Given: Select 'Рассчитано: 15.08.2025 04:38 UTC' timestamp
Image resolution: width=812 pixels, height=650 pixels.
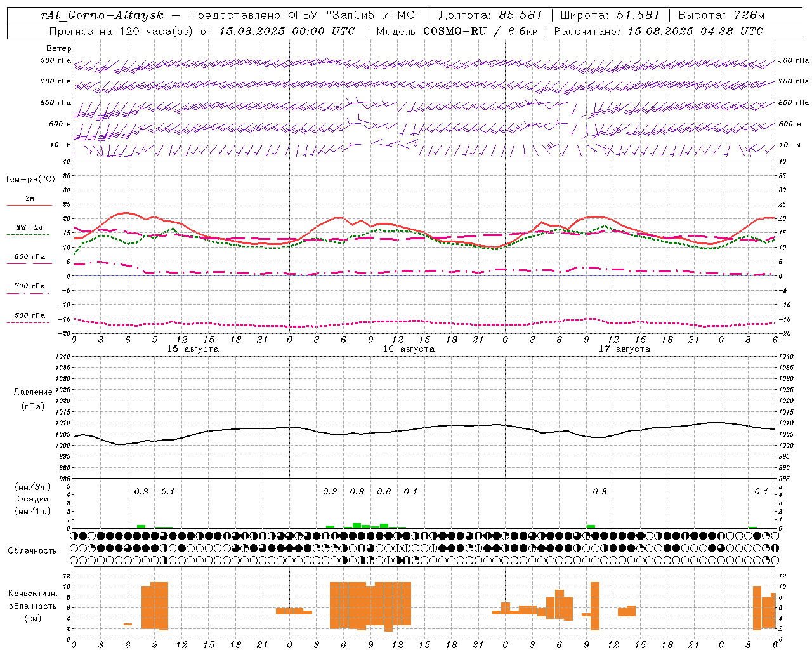Looking at the screenshot, I should (658, 31).
